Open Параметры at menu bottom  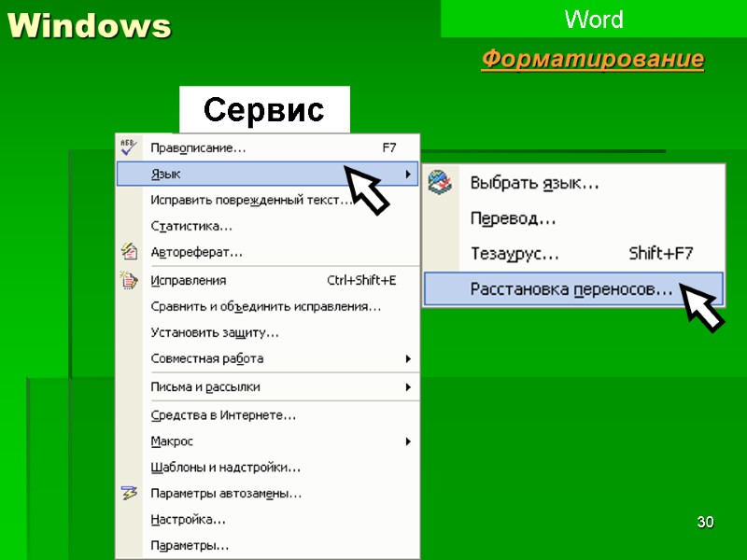[268, 545]
